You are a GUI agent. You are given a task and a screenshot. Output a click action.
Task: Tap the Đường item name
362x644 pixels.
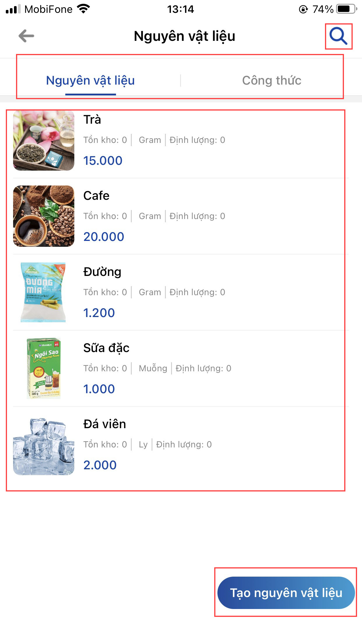click(x=102, y=272)
